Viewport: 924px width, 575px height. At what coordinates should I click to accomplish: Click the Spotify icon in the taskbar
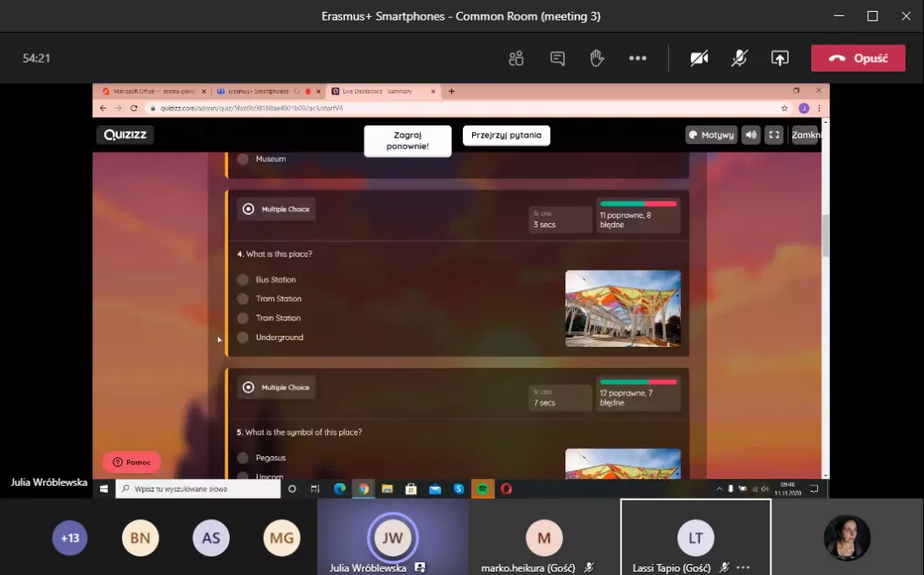click(x=482, y=488)
